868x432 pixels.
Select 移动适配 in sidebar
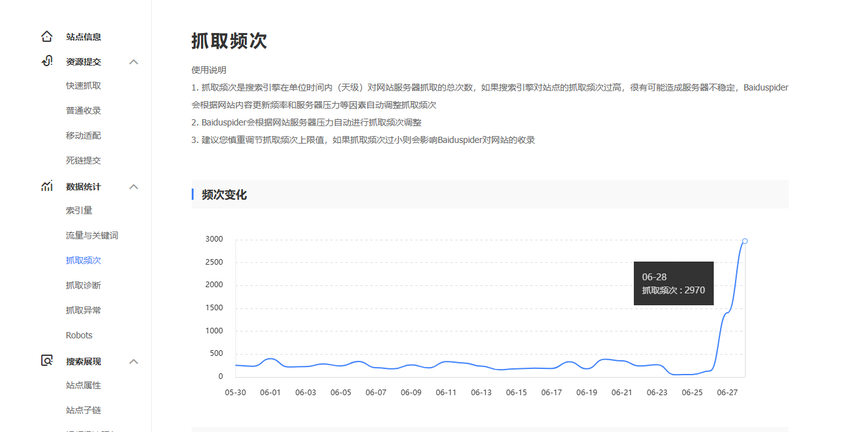point(84,135)
